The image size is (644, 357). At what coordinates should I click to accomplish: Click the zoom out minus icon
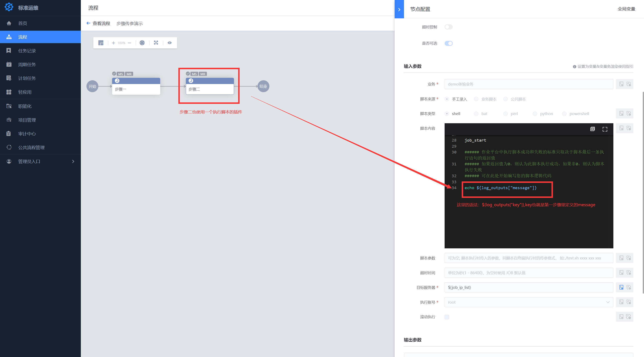pyautogui.click(x=130, y=43)
